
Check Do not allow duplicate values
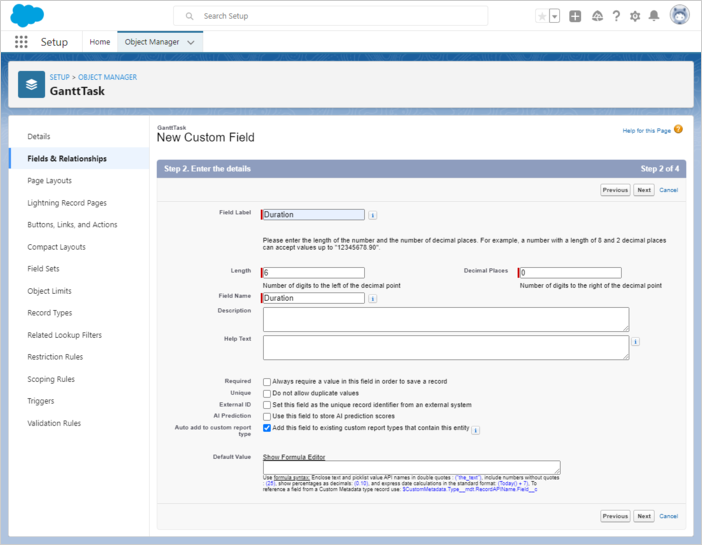(x=267, y=393)
